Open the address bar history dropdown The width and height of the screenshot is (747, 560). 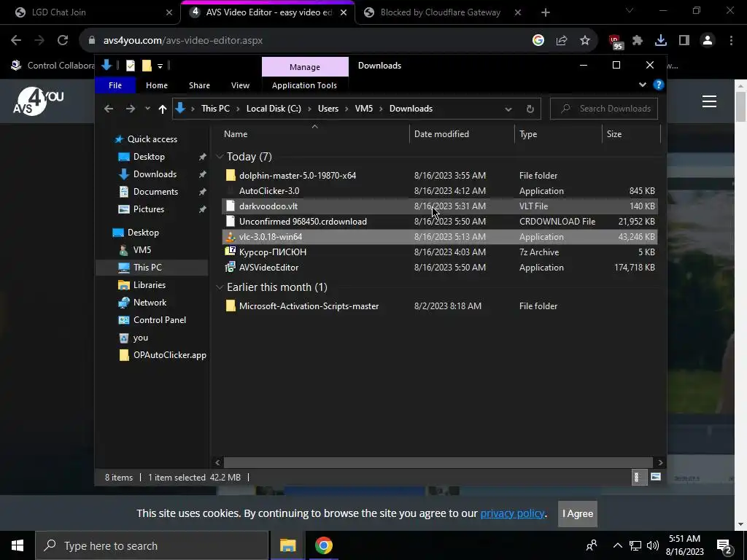pos(508,109)
